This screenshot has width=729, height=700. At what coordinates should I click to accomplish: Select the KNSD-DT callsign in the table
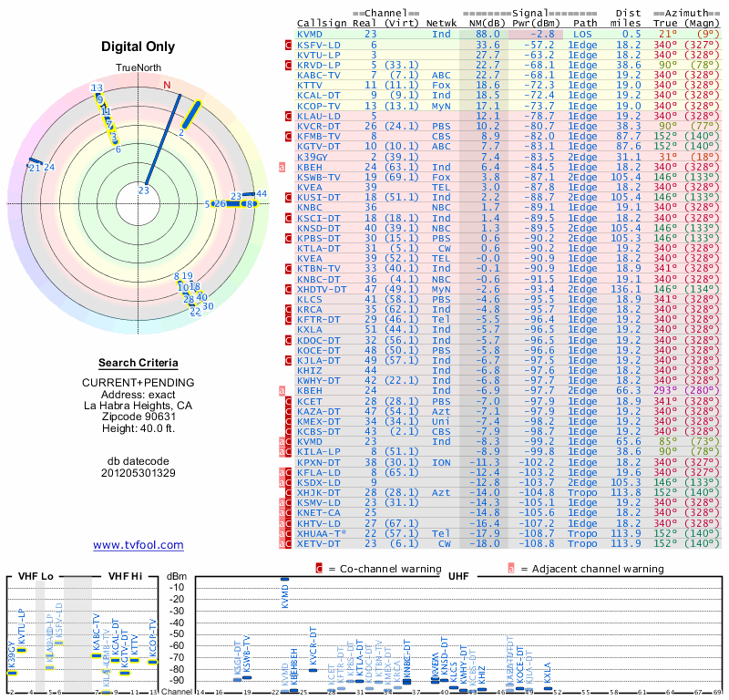click(x=318, y=228)
